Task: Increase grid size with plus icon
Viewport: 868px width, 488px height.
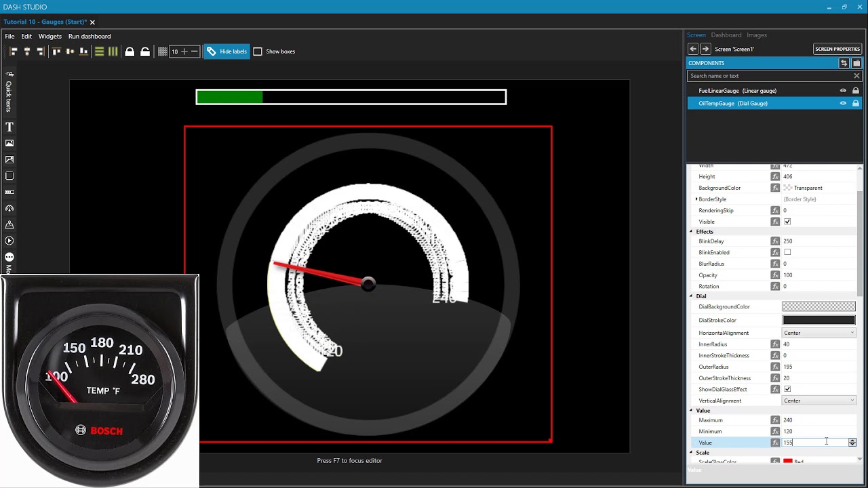Action: [184, 52]
